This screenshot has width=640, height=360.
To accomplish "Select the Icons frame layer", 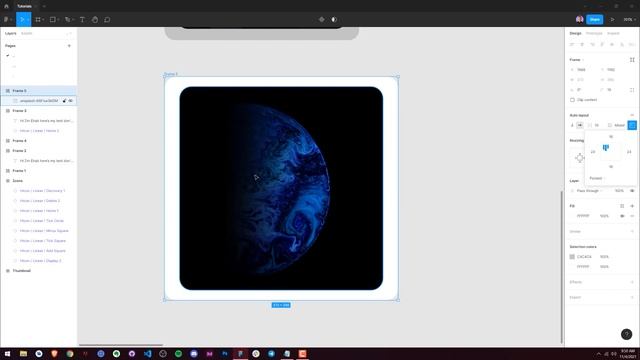I will [x=38, y=180].
